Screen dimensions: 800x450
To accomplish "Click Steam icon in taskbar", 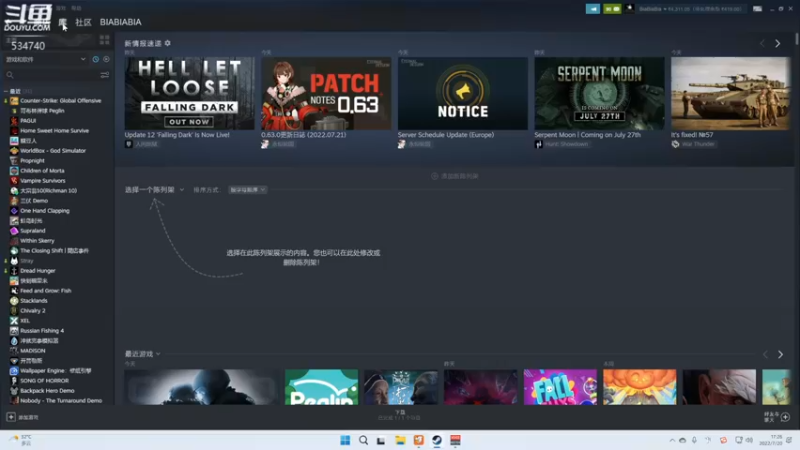I will [437, 440].
